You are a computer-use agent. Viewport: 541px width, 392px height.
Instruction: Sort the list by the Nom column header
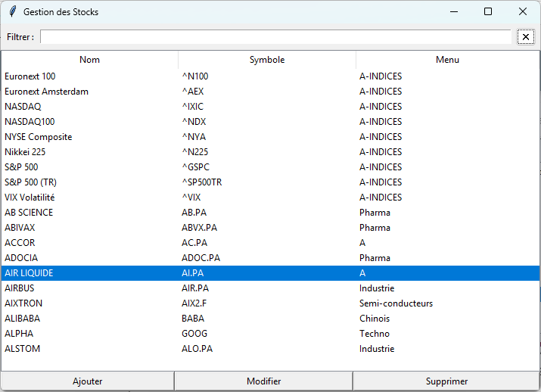(x=89, y=60)
